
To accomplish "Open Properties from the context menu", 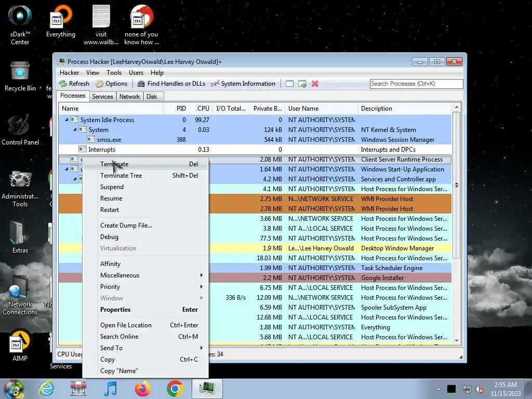I will click(x=145, y=310).
